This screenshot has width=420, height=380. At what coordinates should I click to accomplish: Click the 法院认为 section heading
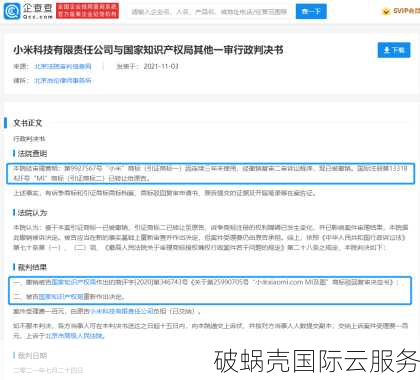[x=32, y=213]
